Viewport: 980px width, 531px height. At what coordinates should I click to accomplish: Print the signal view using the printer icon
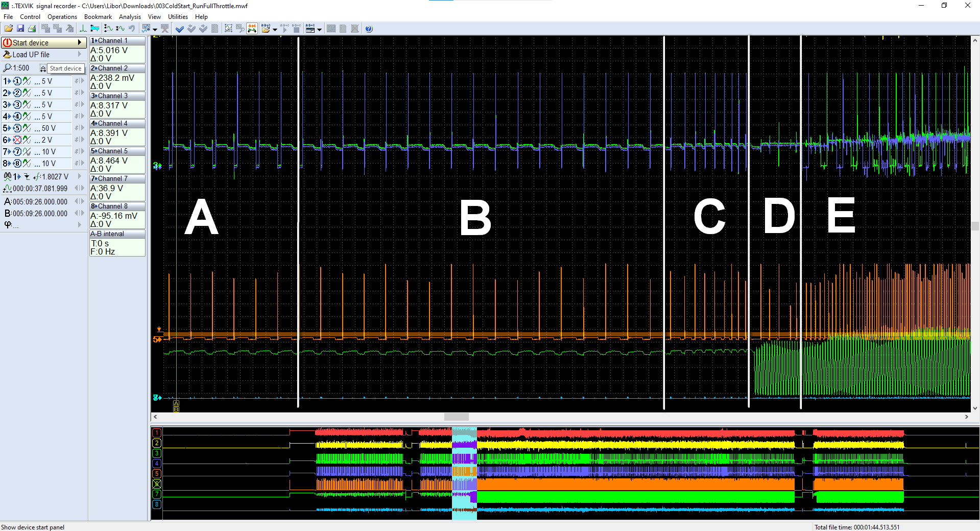(32, 29)
